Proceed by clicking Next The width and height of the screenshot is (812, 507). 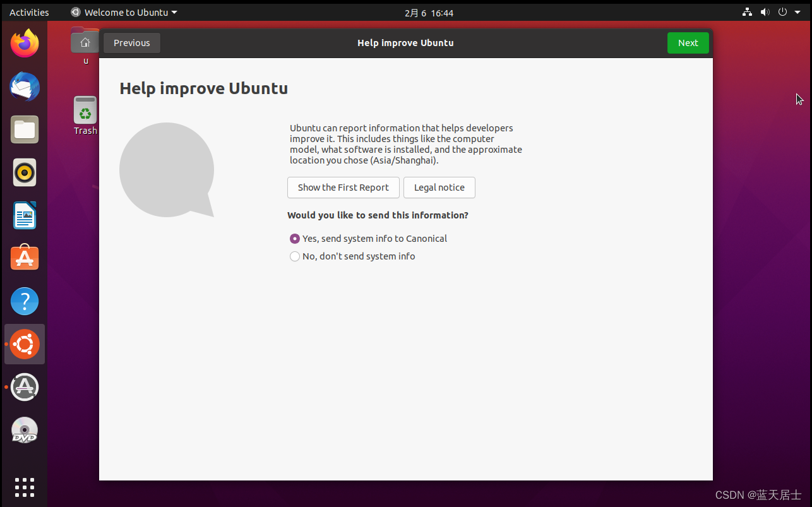click(688, 42)
